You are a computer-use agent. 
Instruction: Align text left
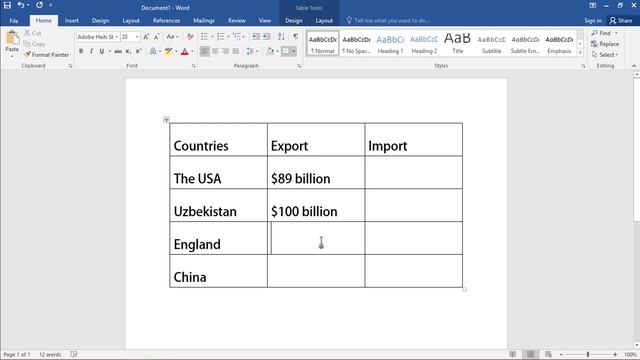pyautogui.click(x=204, y=51)
